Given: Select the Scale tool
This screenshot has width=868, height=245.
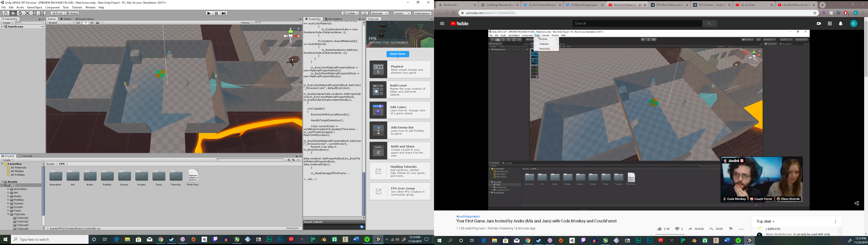Looking at the screenshot, I should click(28, 13).
